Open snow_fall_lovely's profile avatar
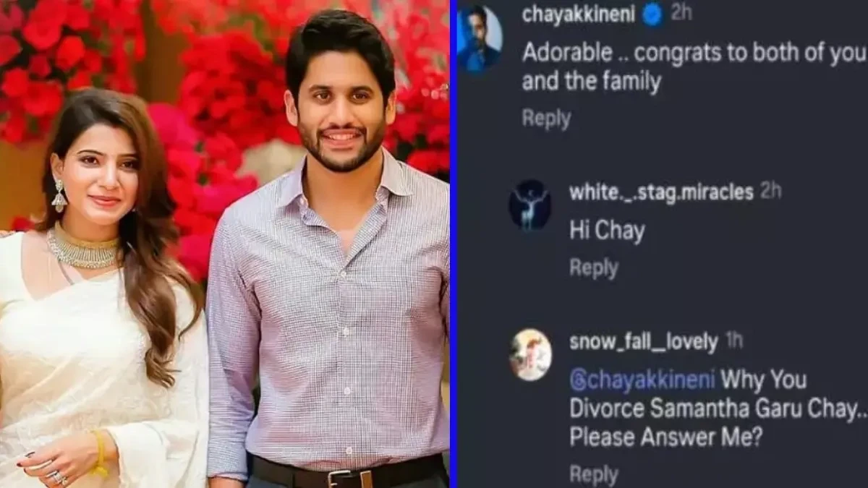The height and width of the screenshot is (488, 868). click(x=530, y=354)
